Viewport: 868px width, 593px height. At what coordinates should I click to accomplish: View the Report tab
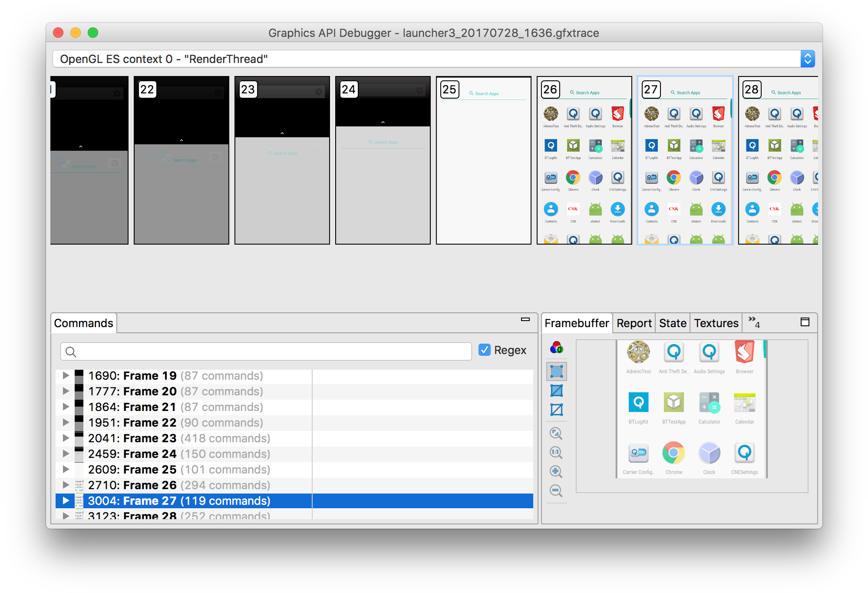634,323
